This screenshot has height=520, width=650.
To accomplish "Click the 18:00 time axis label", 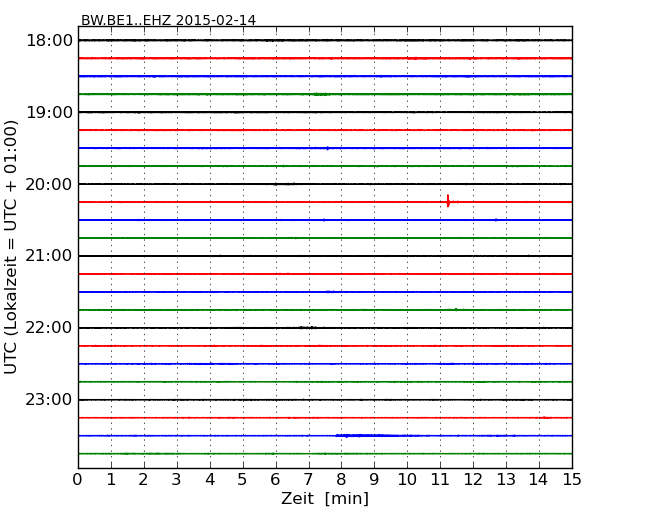I will pos(49,41).
